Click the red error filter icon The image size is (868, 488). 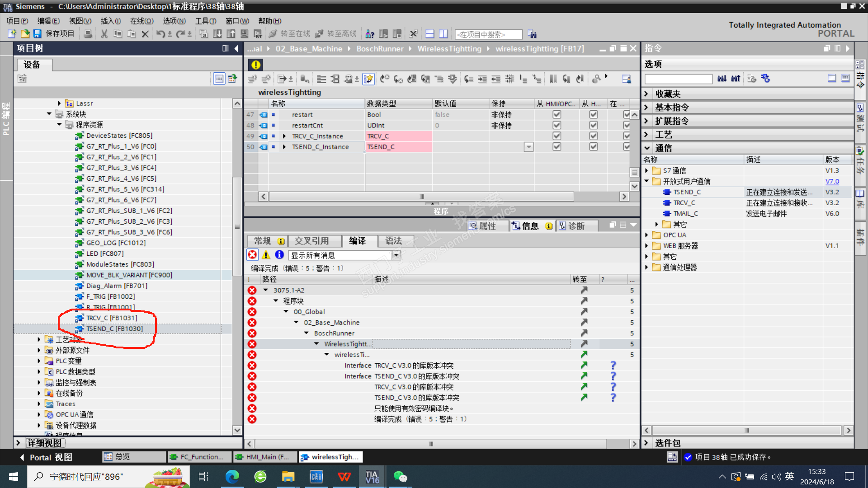252,255
